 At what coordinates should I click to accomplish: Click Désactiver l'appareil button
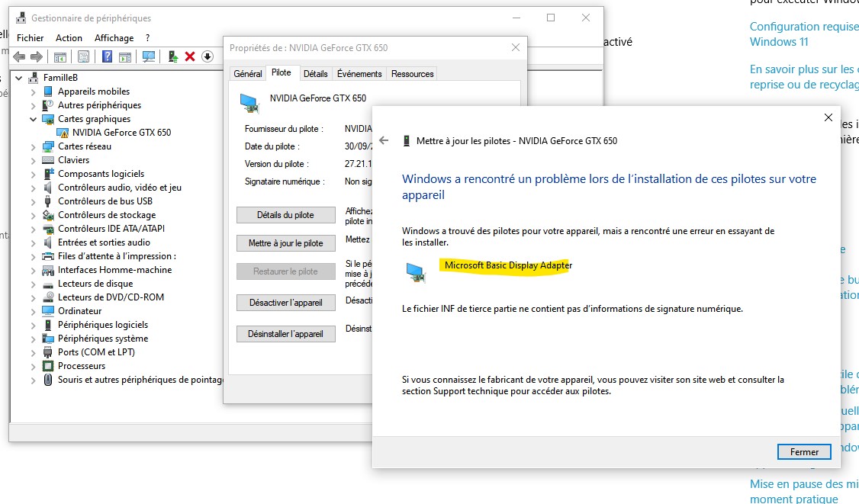coord(285,303)
